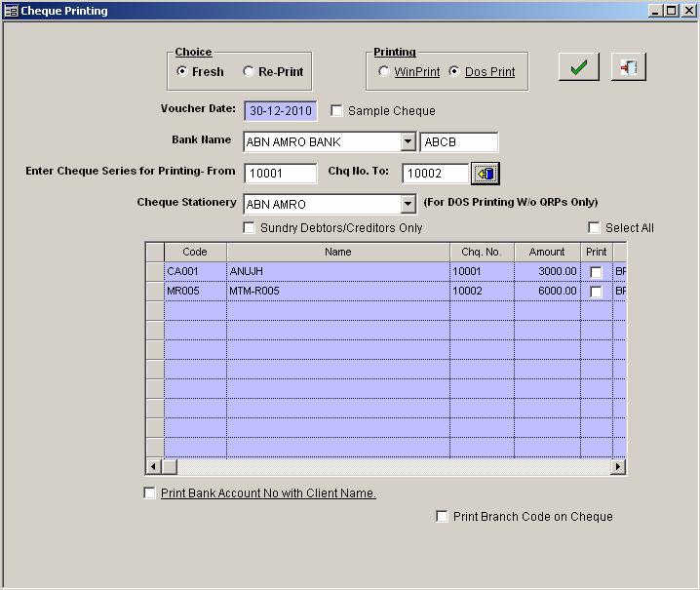Enable the Sample Cheque checkbox
Image resolution: width=700 pixels, height=590 pixels.
click(x=337, y=111)
